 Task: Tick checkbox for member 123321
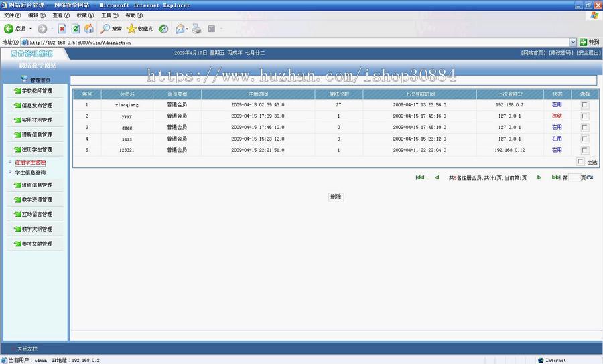click(584, 150)
